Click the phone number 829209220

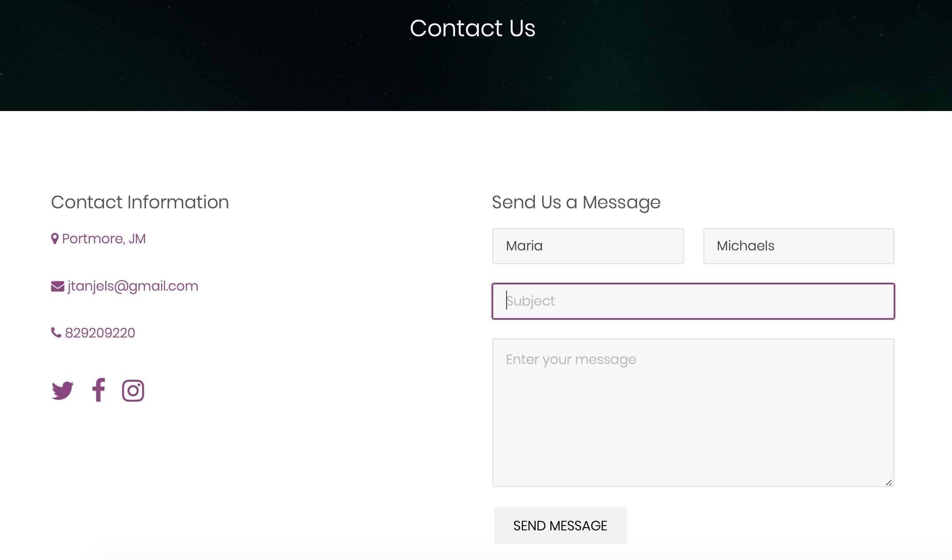(100, 333)
